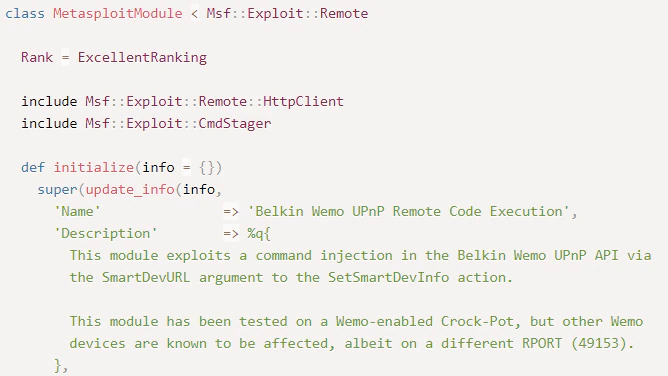This screenshot has width=668, height=376.
Task: Click the 'class' keyword
Action: (25, 13)
